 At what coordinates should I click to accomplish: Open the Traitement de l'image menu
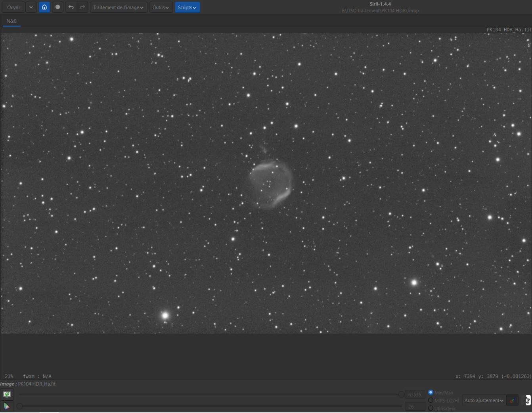(119, 7)
